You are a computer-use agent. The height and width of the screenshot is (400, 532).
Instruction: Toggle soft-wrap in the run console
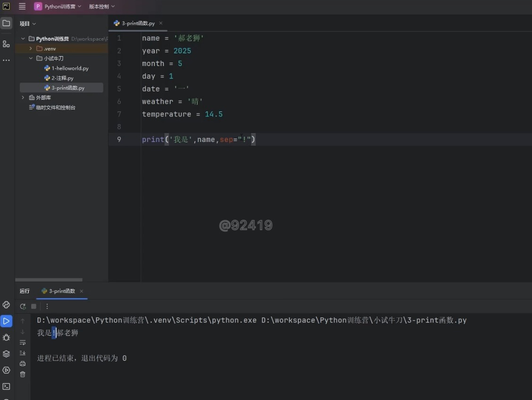pyautogui.click(x=23, y=342)
